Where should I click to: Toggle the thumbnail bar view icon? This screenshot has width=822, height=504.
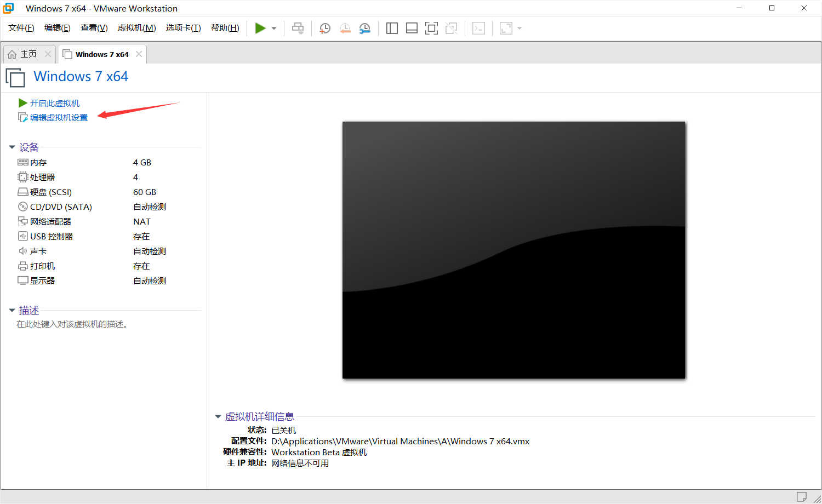(x=412, y=28)
